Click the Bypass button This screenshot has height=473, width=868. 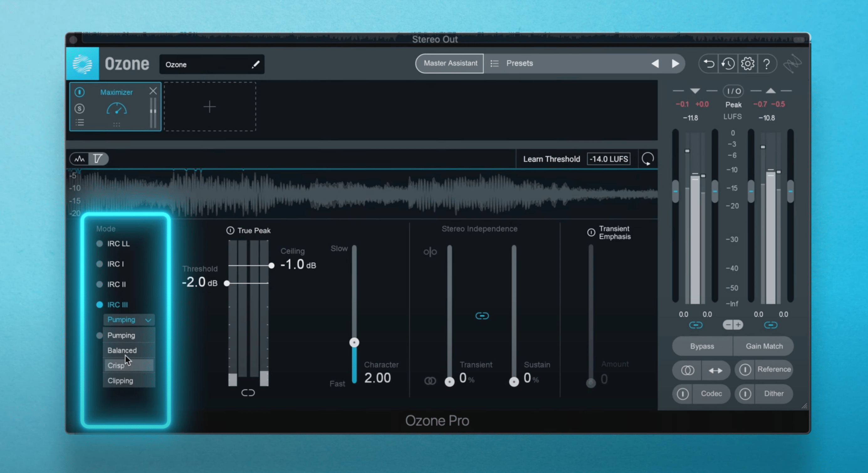702,346
